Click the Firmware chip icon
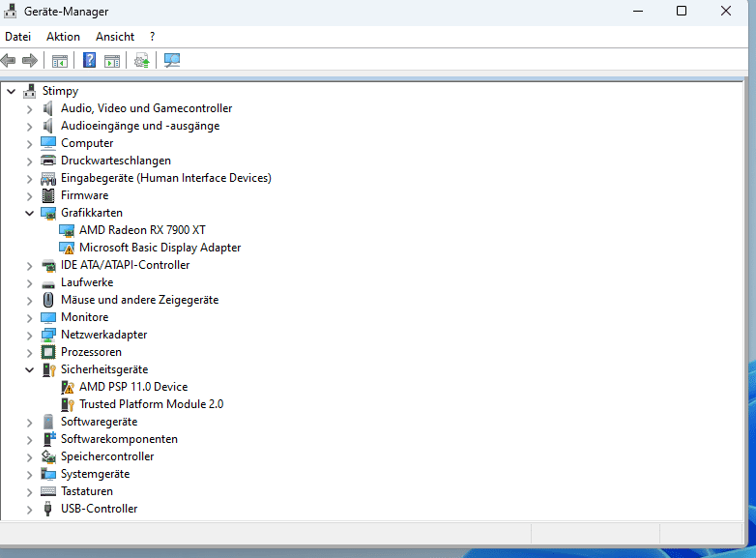This screenshot has height=558, width=756. (x=48, y=195)
